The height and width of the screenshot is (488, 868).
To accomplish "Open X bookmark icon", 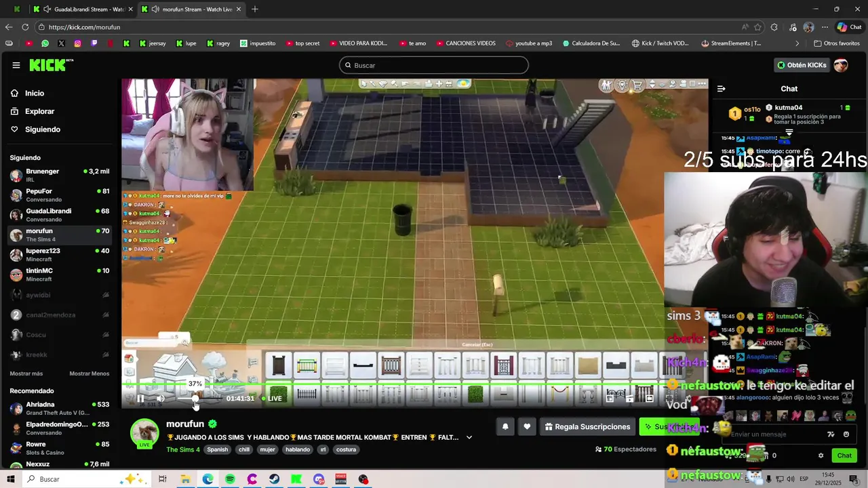I will [x=61, y=43].
